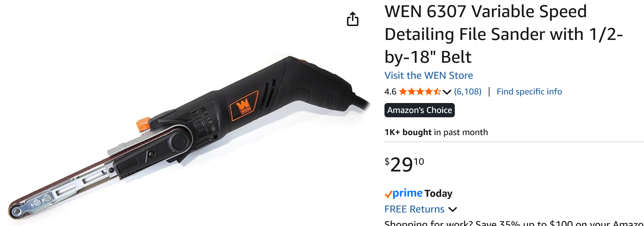
Task: Click the WEN 6307 product title
Action: point(503,34)
